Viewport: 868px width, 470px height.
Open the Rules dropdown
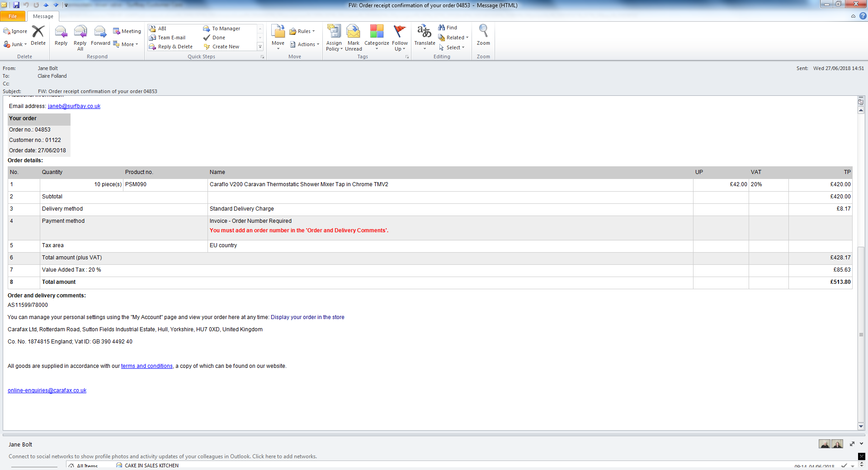(x=302, y=31)
